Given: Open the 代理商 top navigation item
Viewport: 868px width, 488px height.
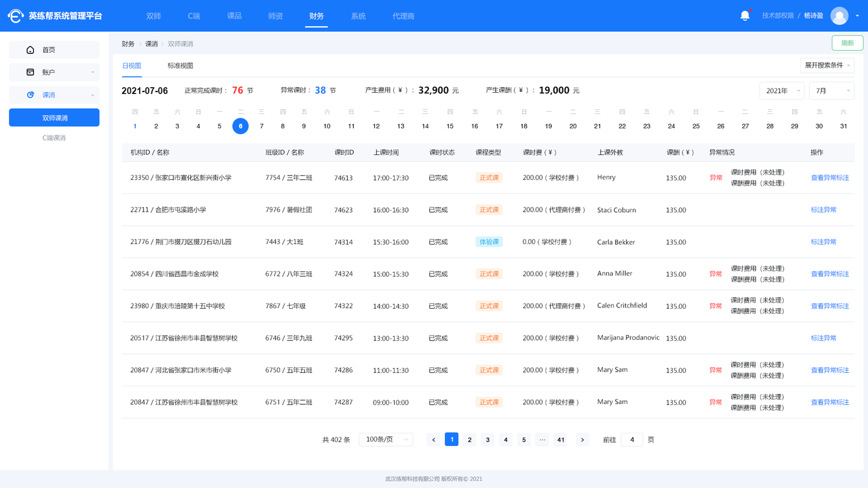Looking at the screenshot, I should tap(403, 16).
